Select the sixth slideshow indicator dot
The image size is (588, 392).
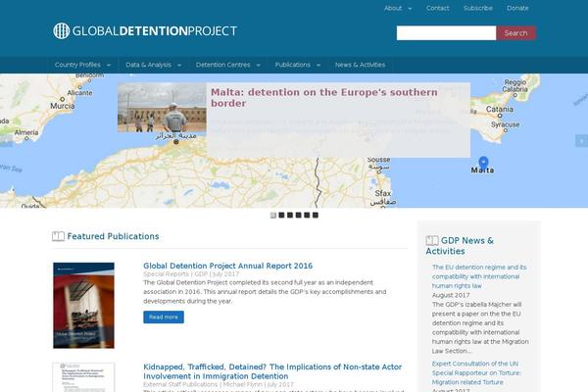click(x=316, y=215)
